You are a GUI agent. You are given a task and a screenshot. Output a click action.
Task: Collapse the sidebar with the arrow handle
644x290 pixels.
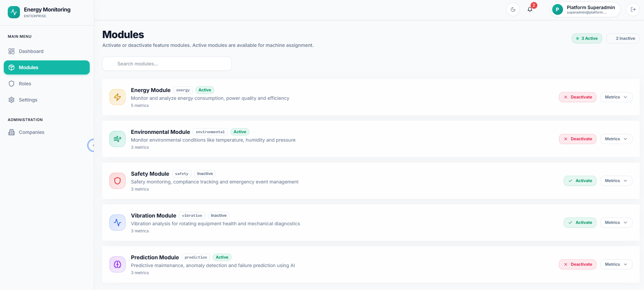click(x=91, y=145)
